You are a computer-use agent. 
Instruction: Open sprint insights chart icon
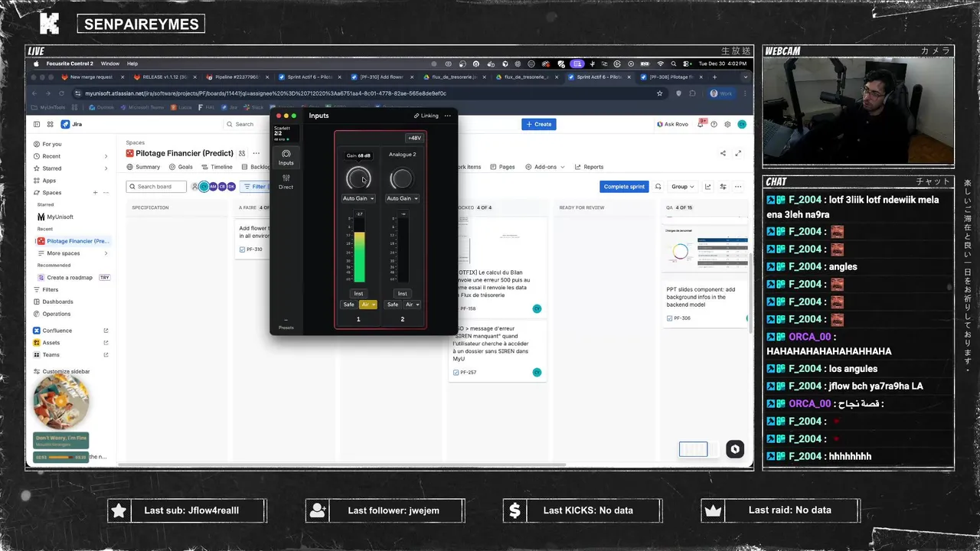click(707, 187)
